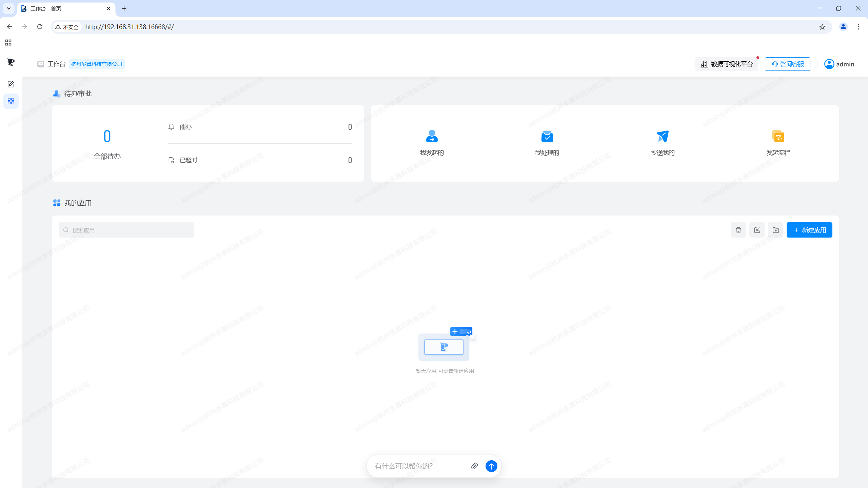Select the grid apps icon in sidebar
The image size is (868, 488).
point(11,101)
